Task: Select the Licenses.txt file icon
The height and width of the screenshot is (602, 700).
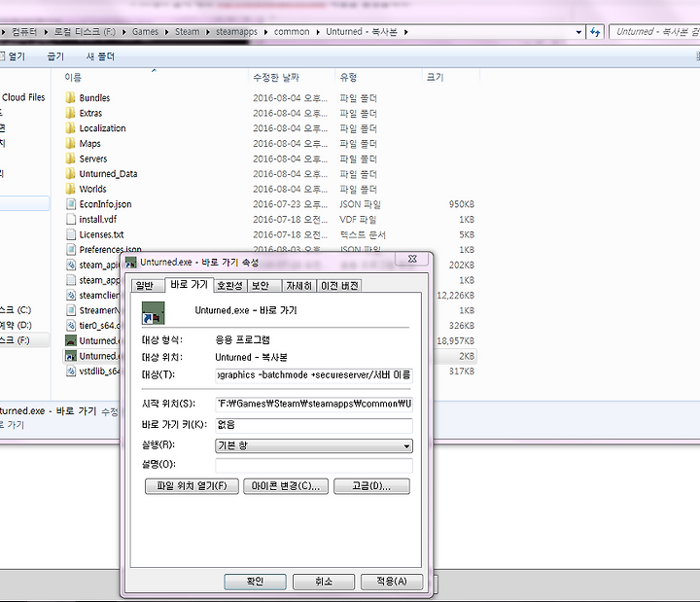Action: [71, 234]
